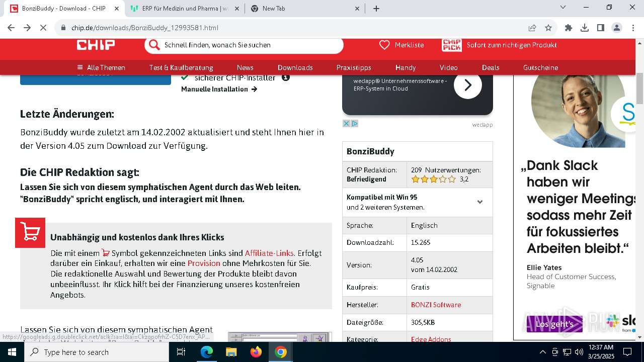This screenshot has width=644, height=362.
Task: Open Chrome downloads icon
Action: pyautogui.click(x=585, y=28)
